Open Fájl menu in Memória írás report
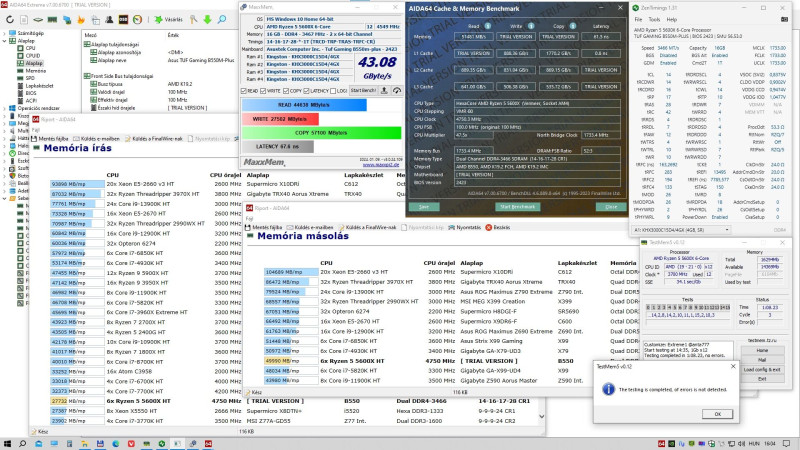 36,130
